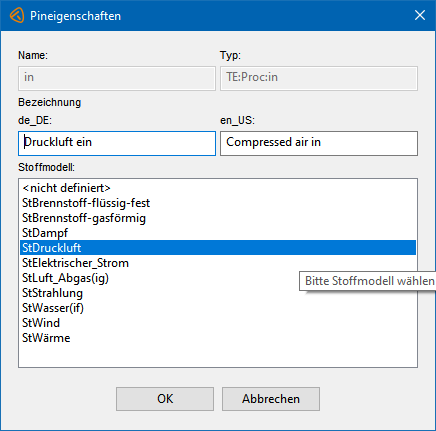This screenshot has width=436, height=431.
Task: Focus the en_US designation input field
Action: click(x=319, y=143)
